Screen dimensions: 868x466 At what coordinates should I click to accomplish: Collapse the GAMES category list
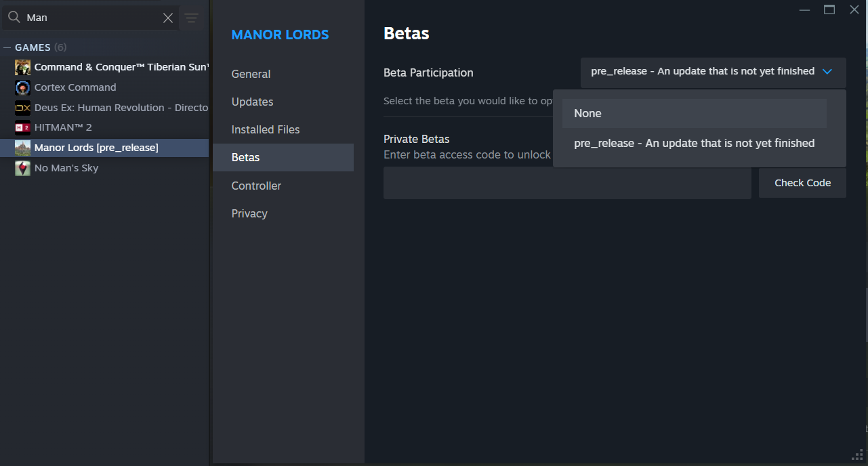7,47
